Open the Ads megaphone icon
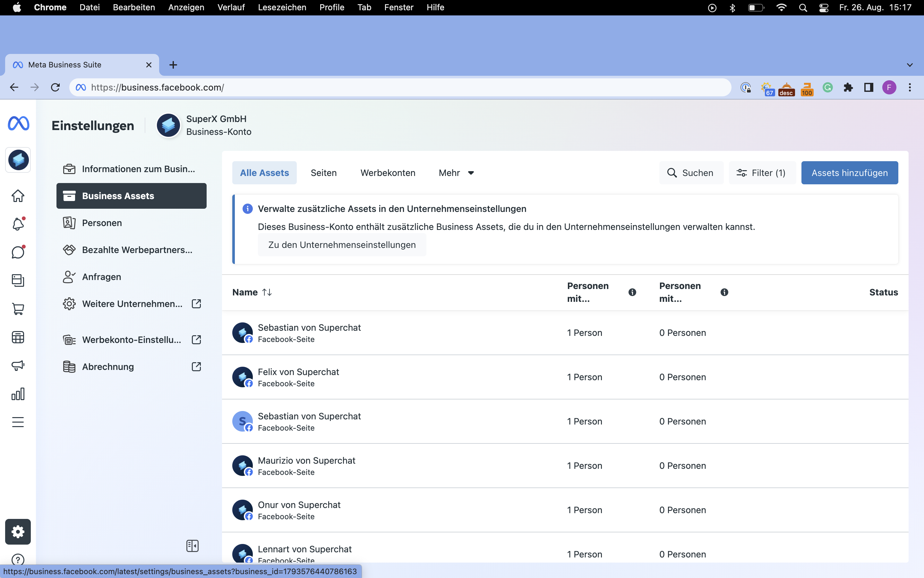Image resolution: width=924 pixels, height=578 pixels. [18, 365]
